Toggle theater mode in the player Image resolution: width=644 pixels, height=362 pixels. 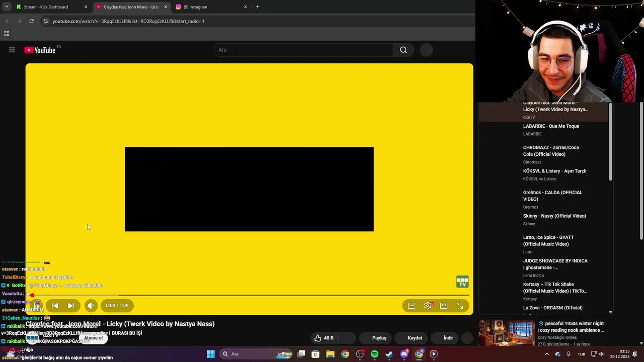[444, 306]
